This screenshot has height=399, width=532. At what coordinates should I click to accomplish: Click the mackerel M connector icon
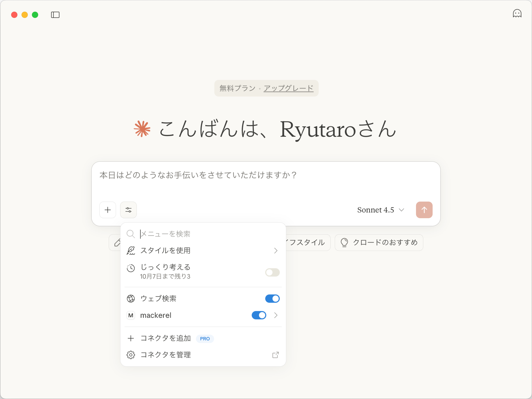click(131, 315)
